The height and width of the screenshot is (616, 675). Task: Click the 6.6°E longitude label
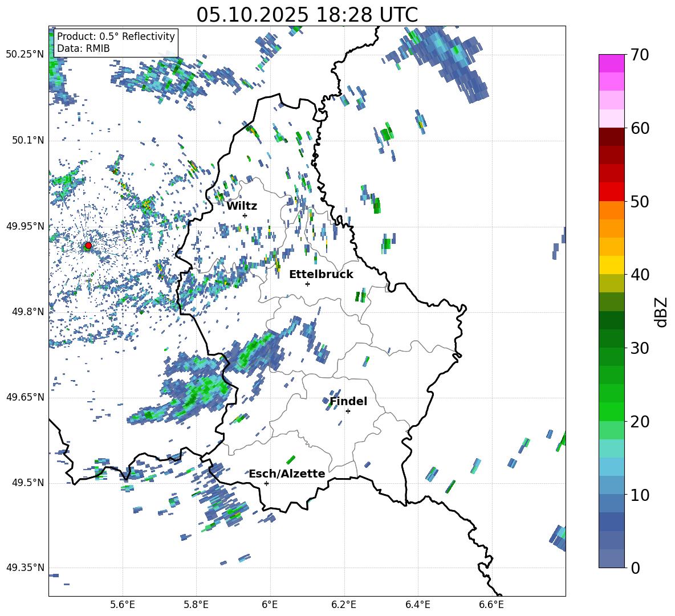point(491,605)
